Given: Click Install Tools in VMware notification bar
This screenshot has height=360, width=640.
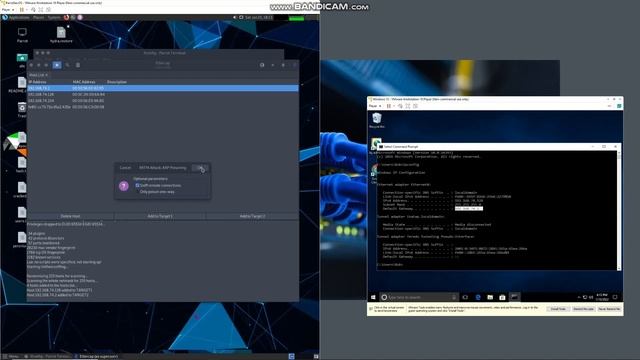Looking at the screenshot, I should coord(558,309).
